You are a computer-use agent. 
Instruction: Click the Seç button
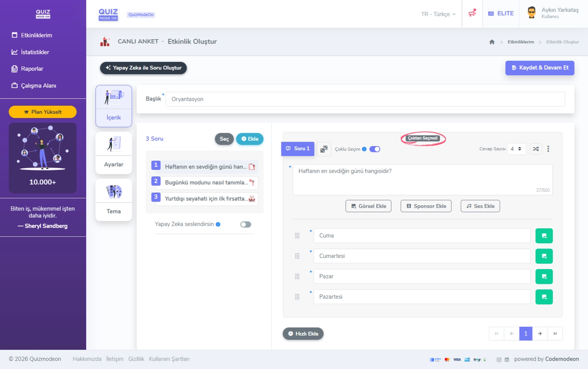click(224, 139)
